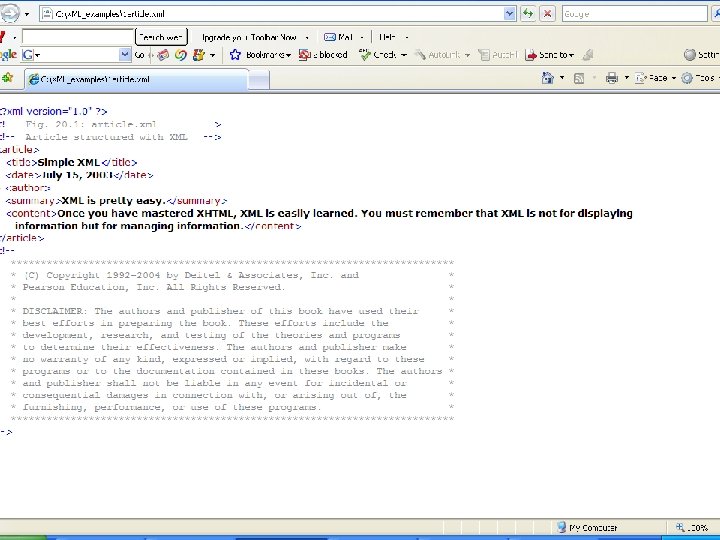Click the DISCLAIMER comment line

coord(220,311)
